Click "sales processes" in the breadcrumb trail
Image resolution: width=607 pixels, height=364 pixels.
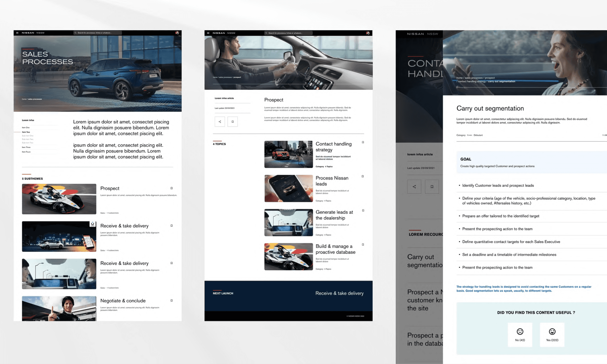(225, 77)
